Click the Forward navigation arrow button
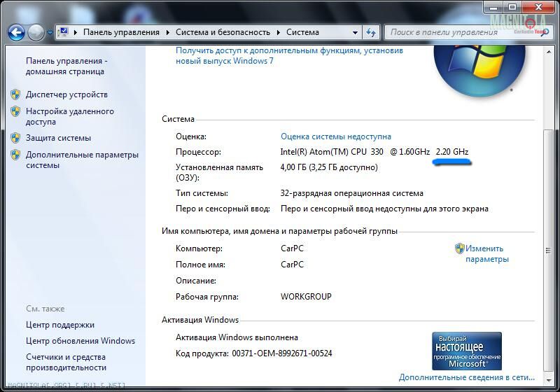This screenshot has width=560, height=392. click(36, 33)
